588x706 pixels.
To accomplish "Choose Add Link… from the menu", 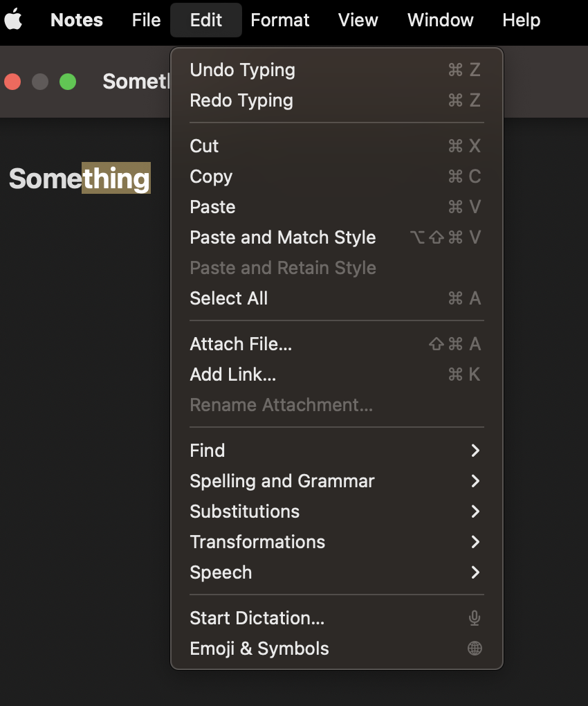I will click(x=232, y=374).
